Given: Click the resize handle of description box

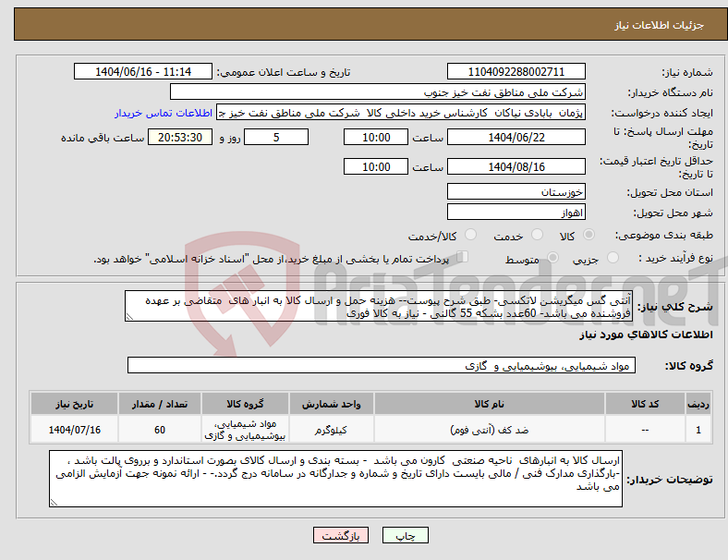Looking at the screenshot, I should [x=129, y=317].
